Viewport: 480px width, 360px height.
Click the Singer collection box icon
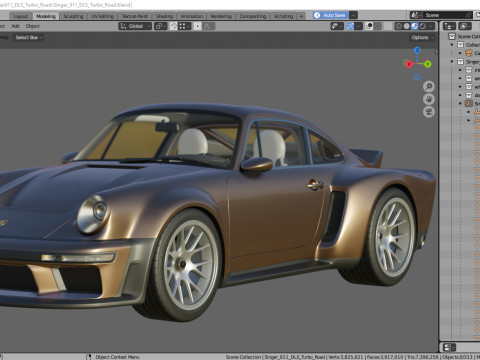point(460,62)
